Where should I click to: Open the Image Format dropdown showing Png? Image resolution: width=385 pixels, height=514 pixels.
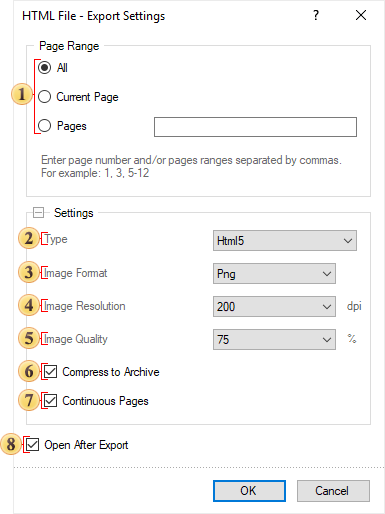(x=274, y=274)
